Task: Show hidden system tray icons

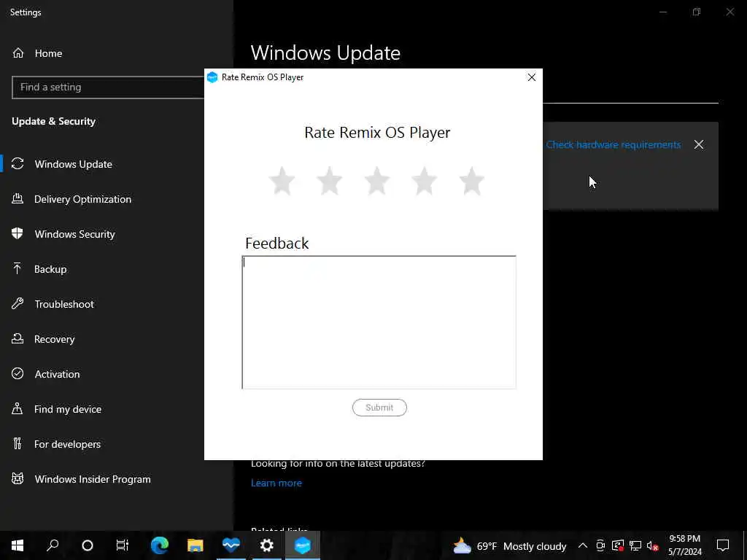Action: coord(583,545)
